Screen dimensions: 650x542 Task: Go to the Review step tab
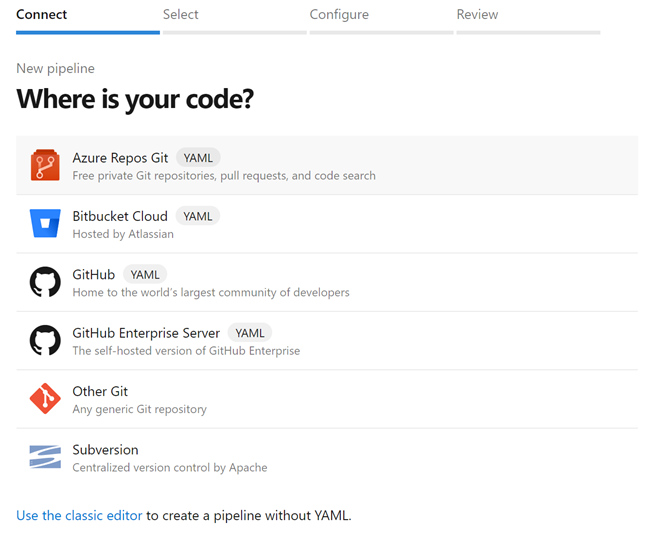(528, 19)
